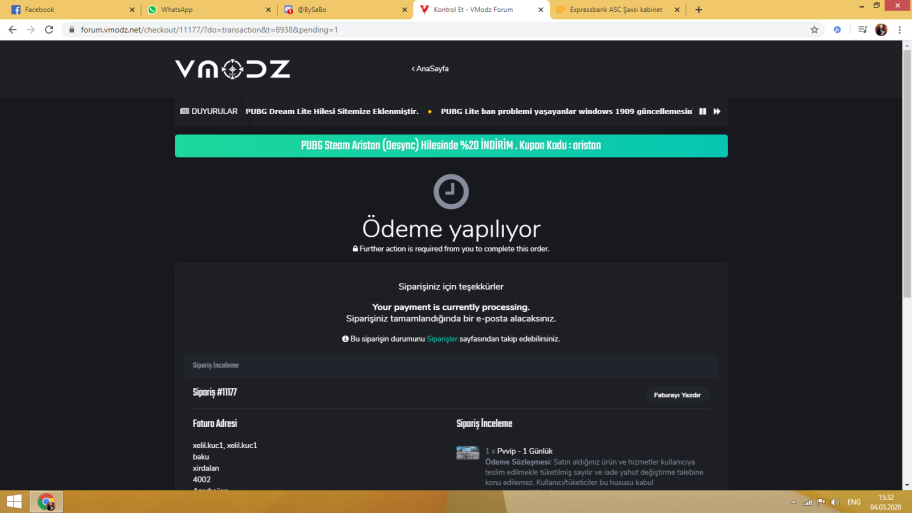Click the page scrollbar down arrow

click(907, 485)
